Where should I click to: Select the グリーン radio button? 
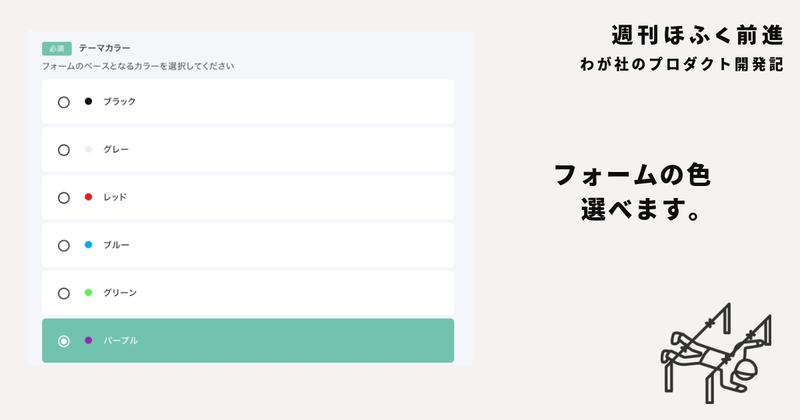[64, 293]
